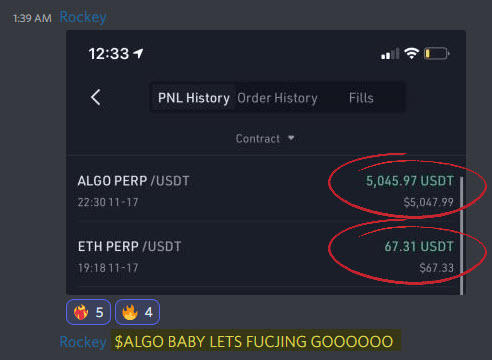The height and width of the screenshot is (360, 492).
Task: Open the Fills tab
Action: coord(361,98)
